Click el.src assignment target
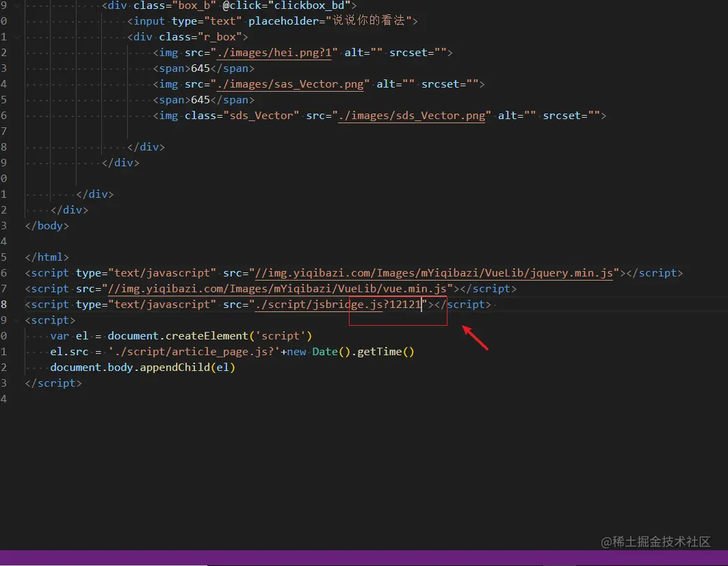 pyautogui.click(x=69, y=352)
